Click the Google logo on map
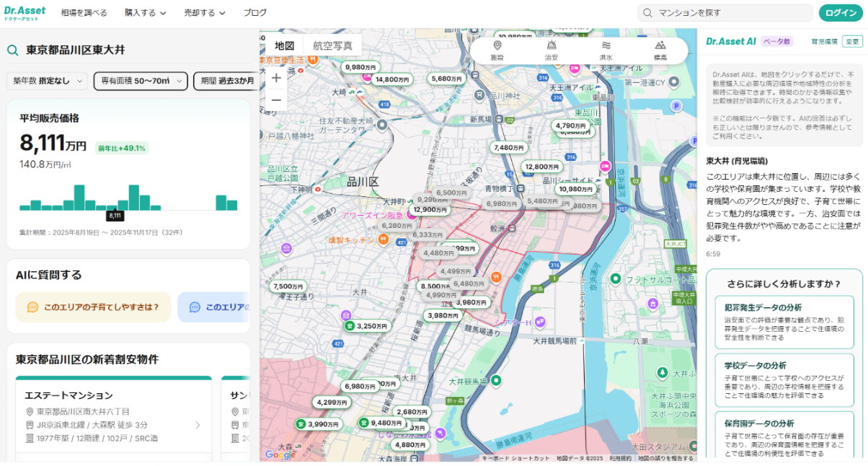868x466 pixels. pyautogui.click(x=280, y=454)
